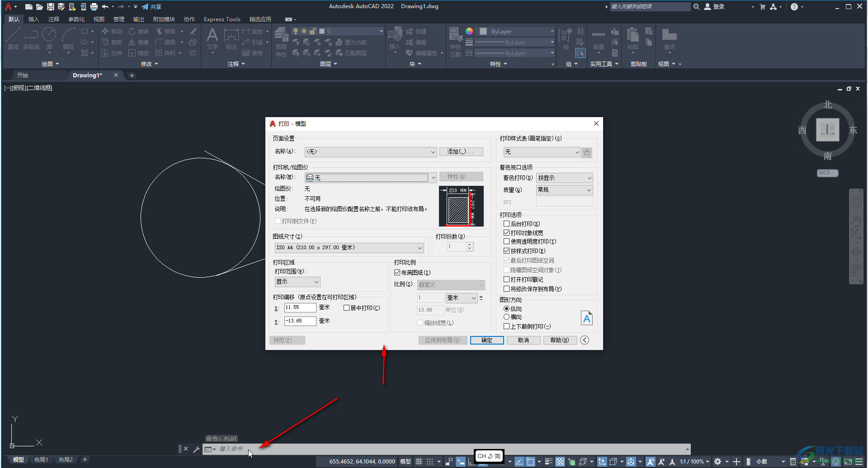Screen dimensions: 868x468
Task: Enable Center the plot (居中打印) checkbox
Action: pos(347,308)
